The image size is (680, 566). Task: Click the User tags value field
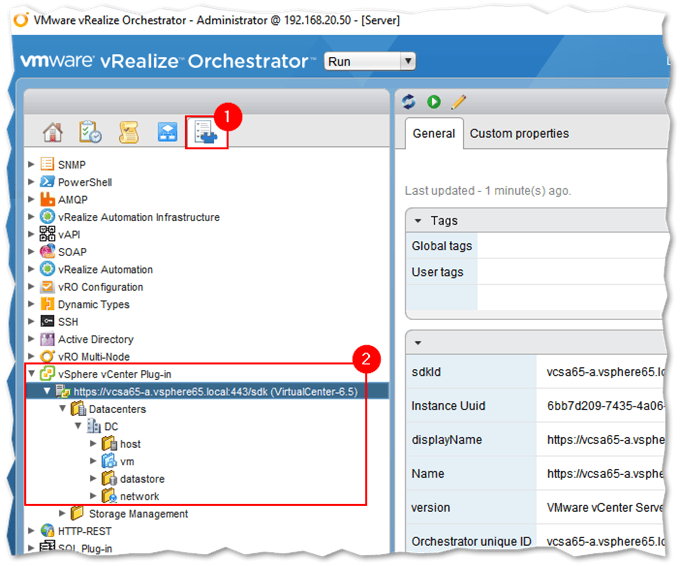571,272
